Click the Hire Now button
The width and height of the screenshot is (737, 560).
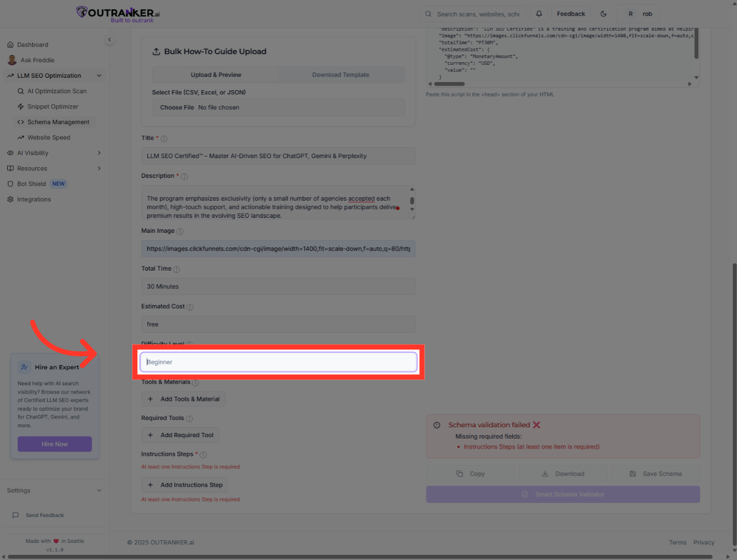(x=55, y=444)
